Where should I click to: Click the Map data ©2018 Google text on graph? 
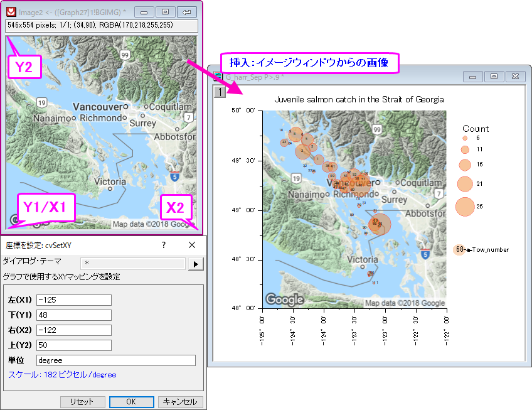click(405, 303)
